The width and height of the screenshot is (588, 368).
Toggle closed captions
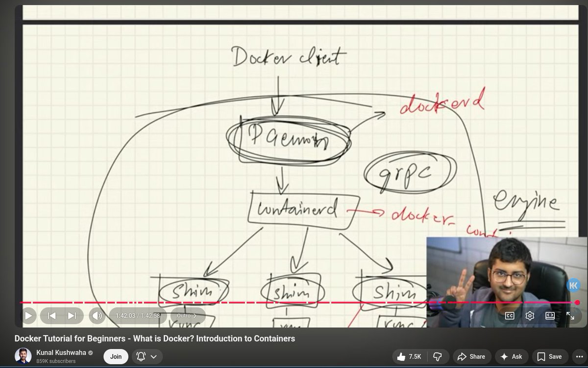pos(510,315)
